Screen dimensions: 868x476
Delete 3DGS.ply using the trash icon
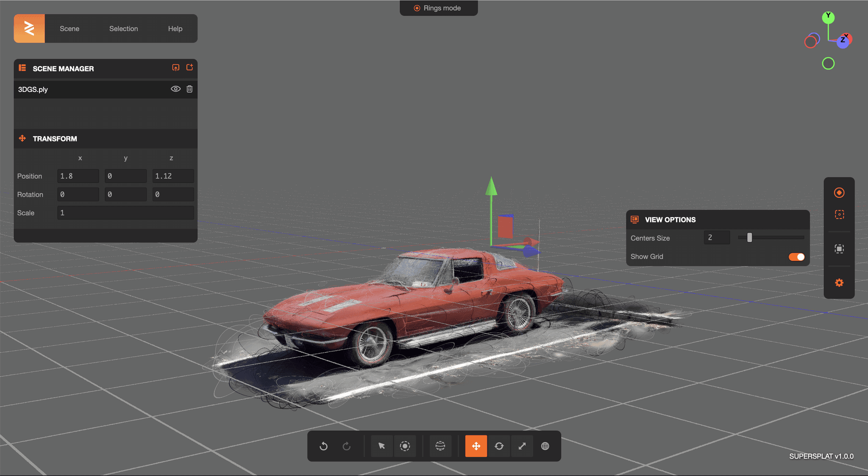click(189, 89)
